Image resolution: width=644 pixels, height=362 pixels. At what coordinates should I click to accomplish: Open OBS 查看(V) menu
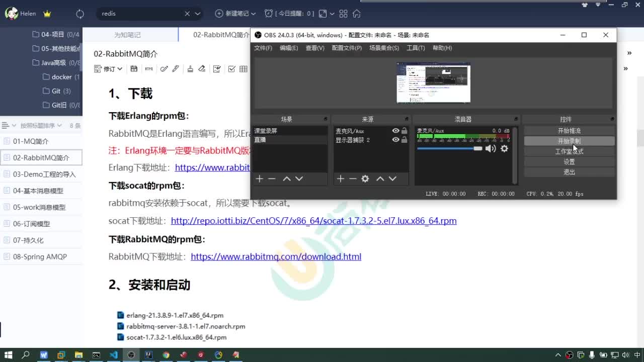pyautogui.click(x=315, y=48)
